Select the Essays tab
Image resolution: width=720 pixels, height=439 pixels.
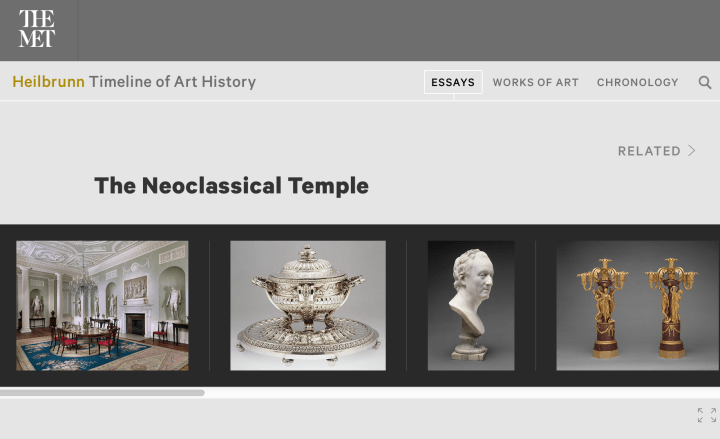(453, 82)
